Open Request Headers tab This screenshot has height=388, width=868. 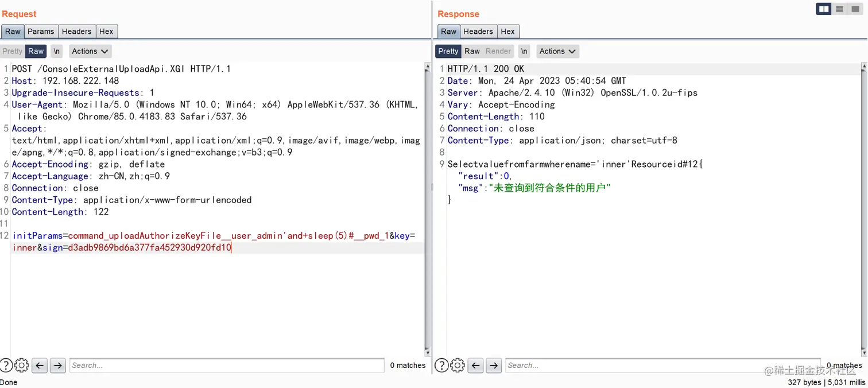(76, 32)
